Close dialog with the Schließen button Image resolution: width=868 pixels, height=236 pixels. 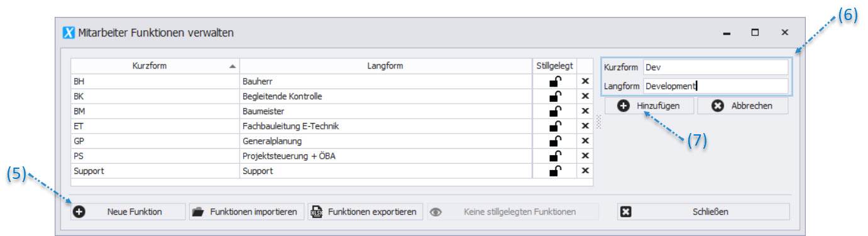tap(703, 212)
